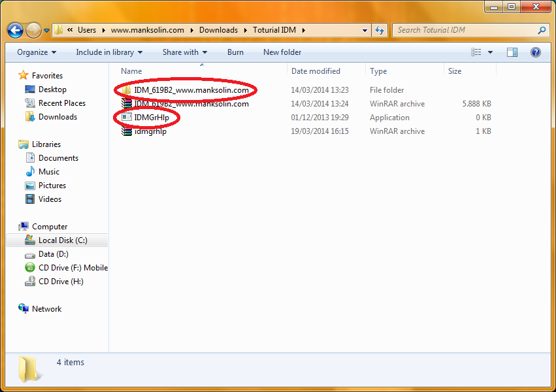
Task: Click the Forward navigation arrow
Action: (34, 31)
